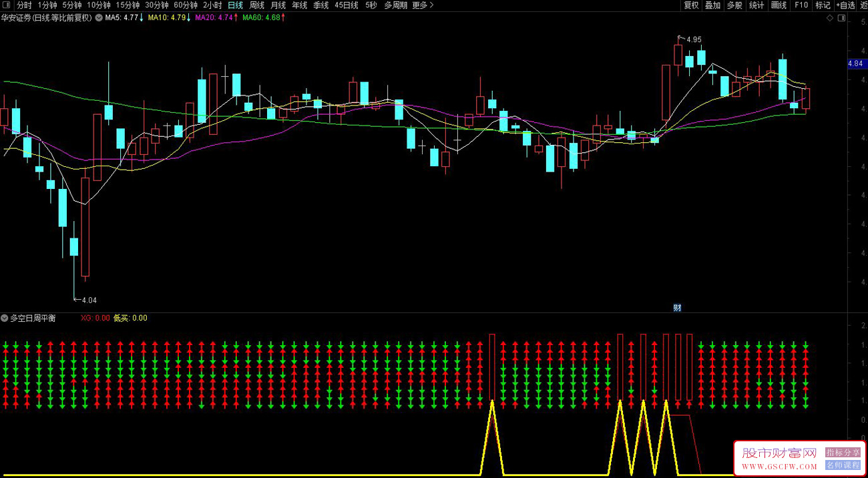Toggle the left sidebar panel icon
The height and width of the screenshot is (478, 868).
[7, 5]
